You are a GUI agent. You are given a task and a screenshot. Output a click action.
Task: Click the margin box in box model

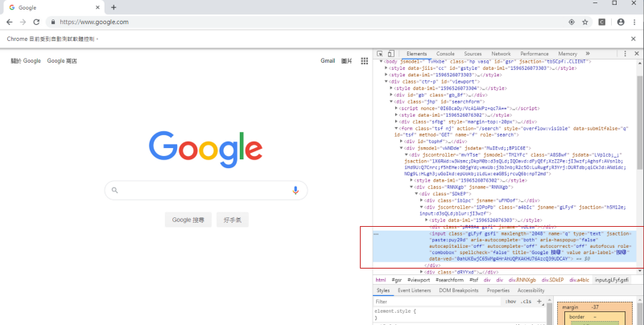(x=570, y=307)
